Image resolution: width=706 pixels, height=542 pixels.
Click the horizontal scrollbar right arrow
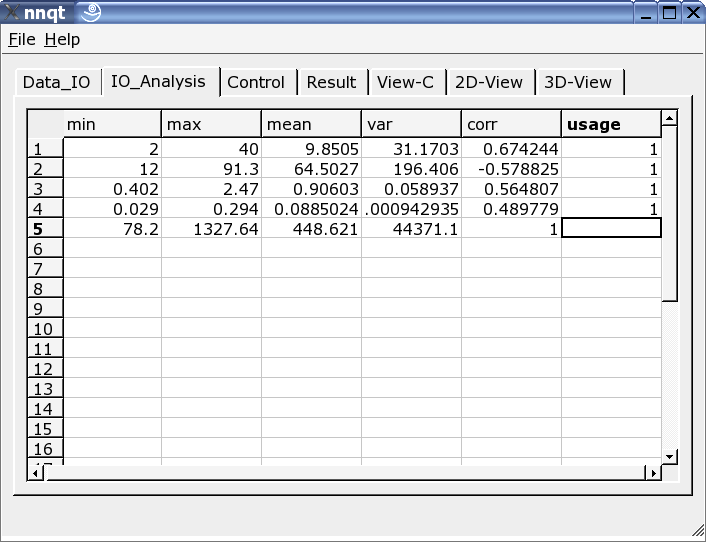tap(652, 473)
